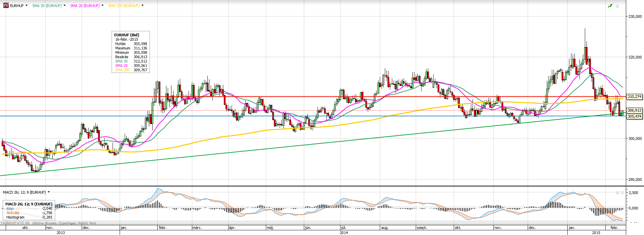Click the 2,500 MACD axis label
Screen dimensions: 644x235
[x=633, y=193]
